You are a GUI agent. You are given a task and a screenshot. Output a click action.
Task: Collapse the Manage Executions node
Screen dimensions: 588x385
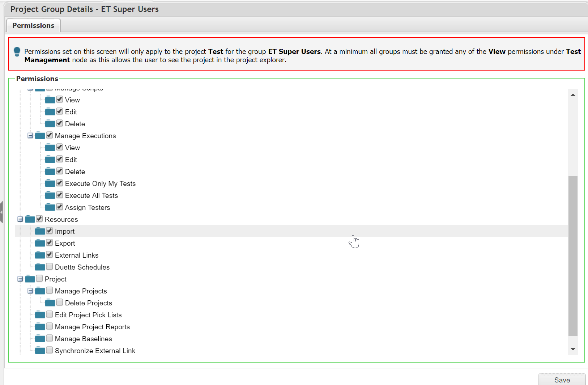(x=30, y=136)
